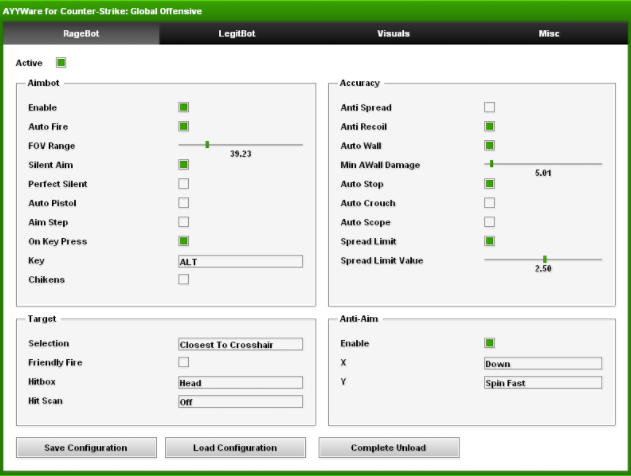
Task: Click Min AWall Damage slider handle
Action: (x=491, y=163)
